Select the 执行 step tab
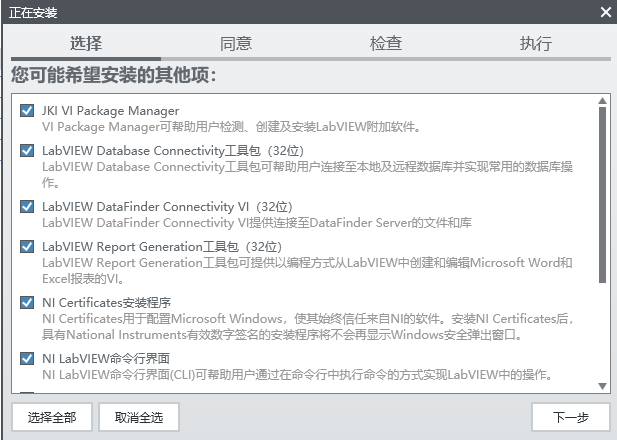 (536, 44)
